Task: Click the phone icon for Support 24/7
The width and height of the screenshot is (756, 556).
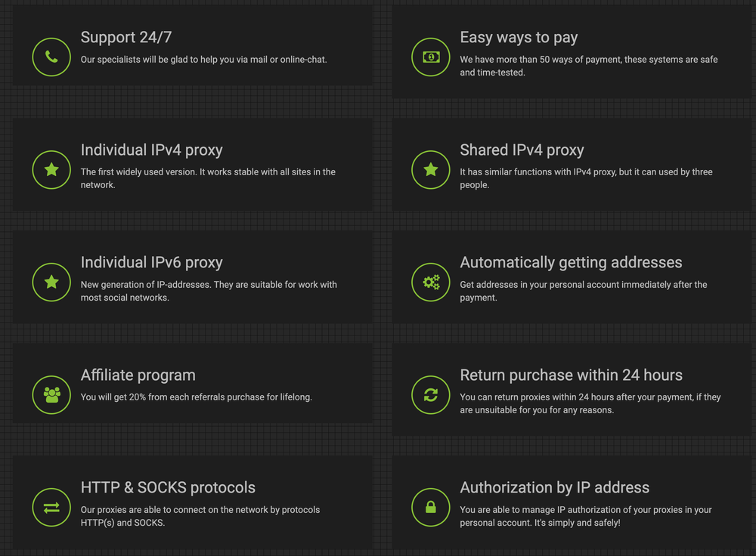Action: 51,57
